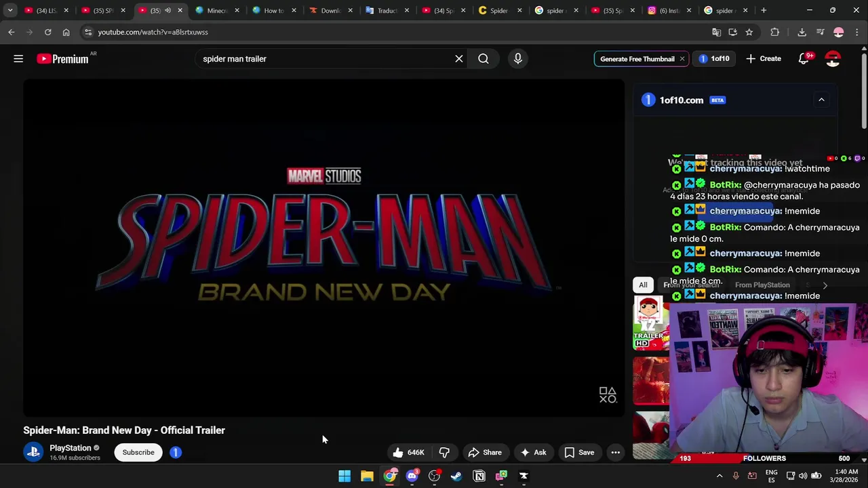Open Chrome three-dot menu
Viewport: 868px width, 488px height.
click(x=857, y=32)
